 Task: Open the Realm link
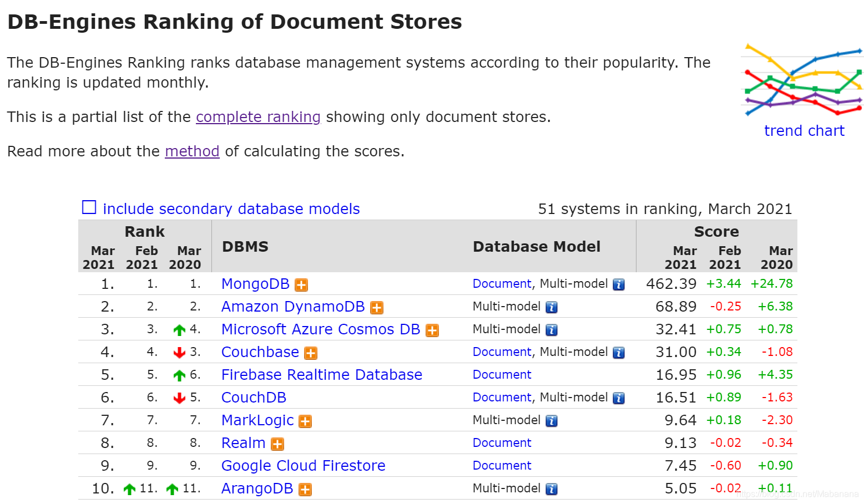point(244,443)
